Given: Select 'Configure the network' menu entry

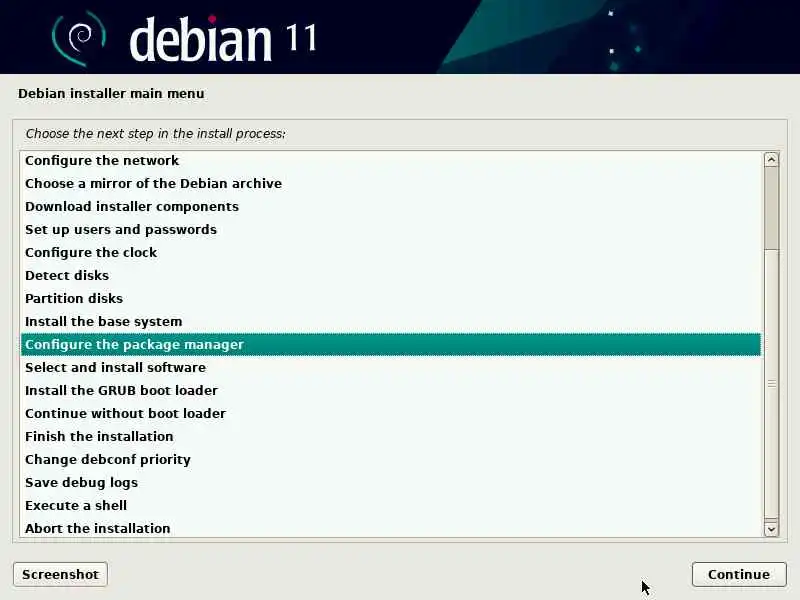Looking at the screenshot, I should [391, 161].
